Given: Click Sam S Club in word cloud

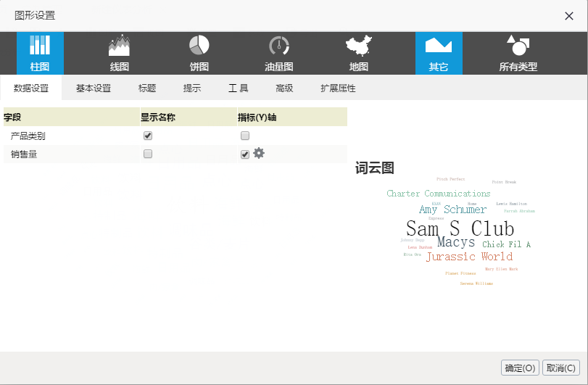Looking at the screenshot, I should (x=460, y=228).
